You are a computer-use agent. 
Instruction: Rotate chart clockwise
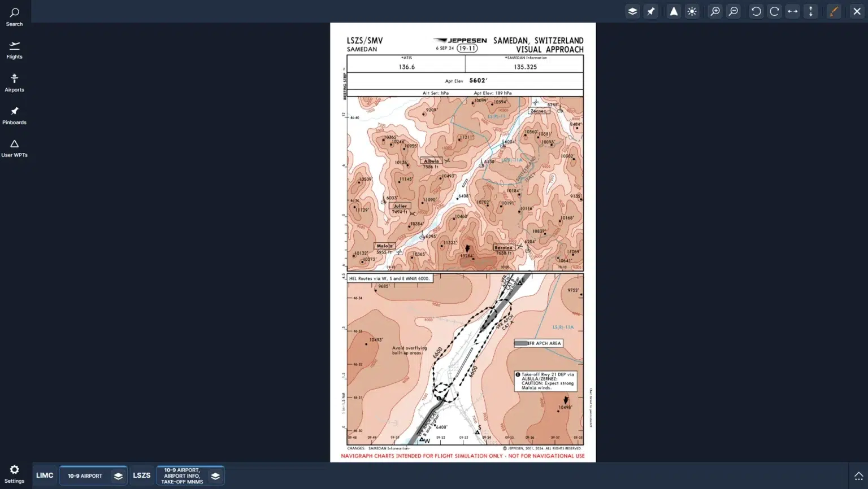[x=774, y=11]
